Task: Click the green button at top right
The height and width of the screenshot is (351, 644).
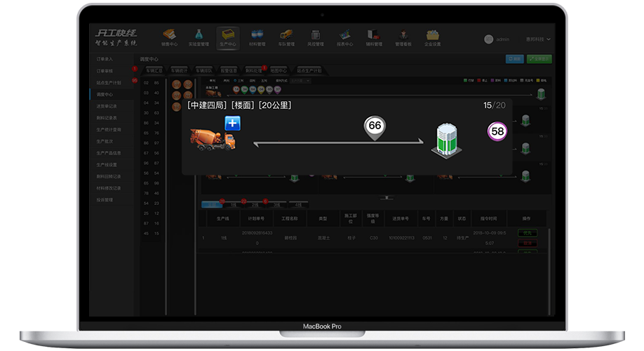Action: tap(539, 59)
